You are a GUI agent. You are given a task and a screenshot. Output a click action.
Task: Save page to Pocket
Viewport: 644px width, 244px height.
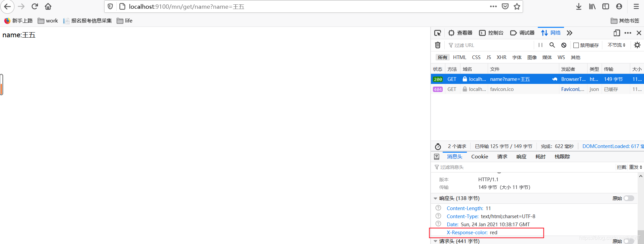[x=505, y=6]
